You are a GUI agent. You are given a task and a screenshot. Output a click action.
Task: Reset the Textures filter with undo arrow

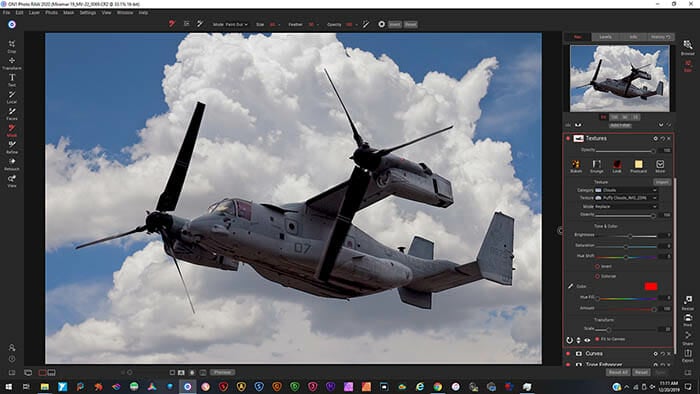coord(662,138)
